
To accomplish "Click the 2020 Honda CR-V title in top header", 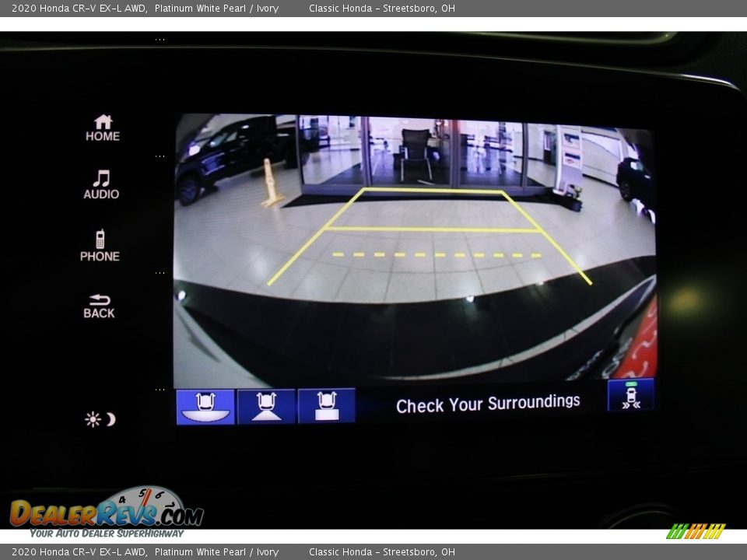I will 79,9.
